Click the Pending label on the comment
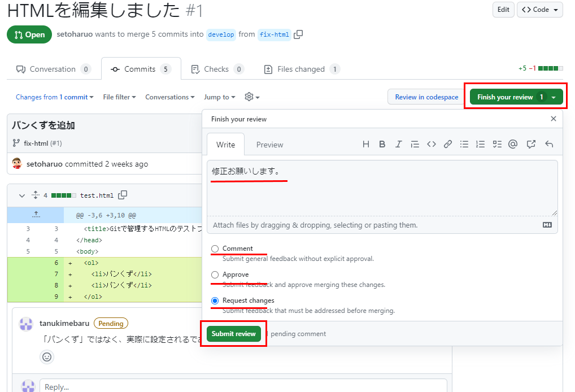The width and height of the screenshot is (575, 392). pyautogui.click(x=111, y=324)
